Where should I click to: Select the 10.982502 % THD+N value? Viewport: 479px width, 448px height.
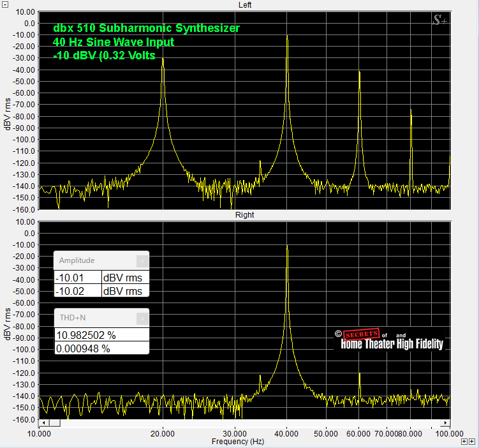pos(101,335)
